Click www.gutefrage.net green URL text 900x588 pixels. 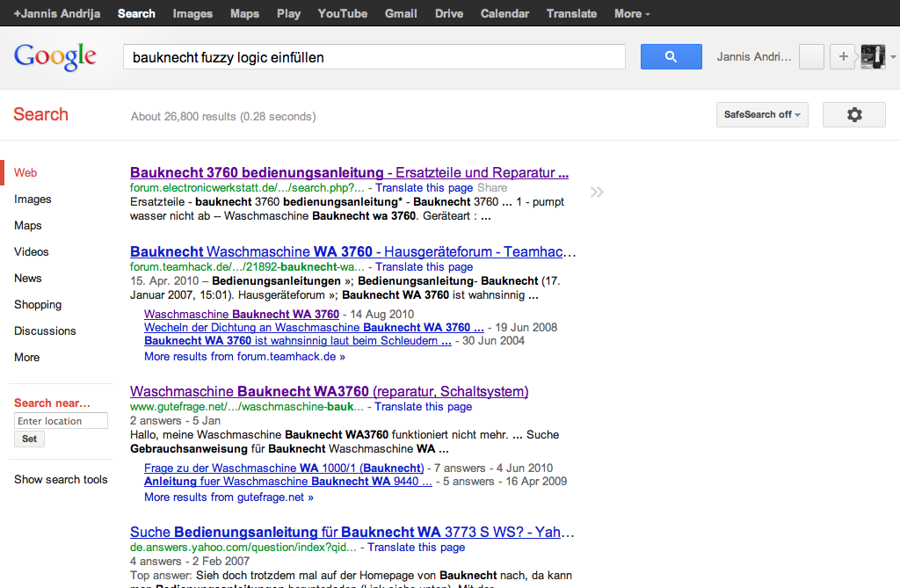247,407
